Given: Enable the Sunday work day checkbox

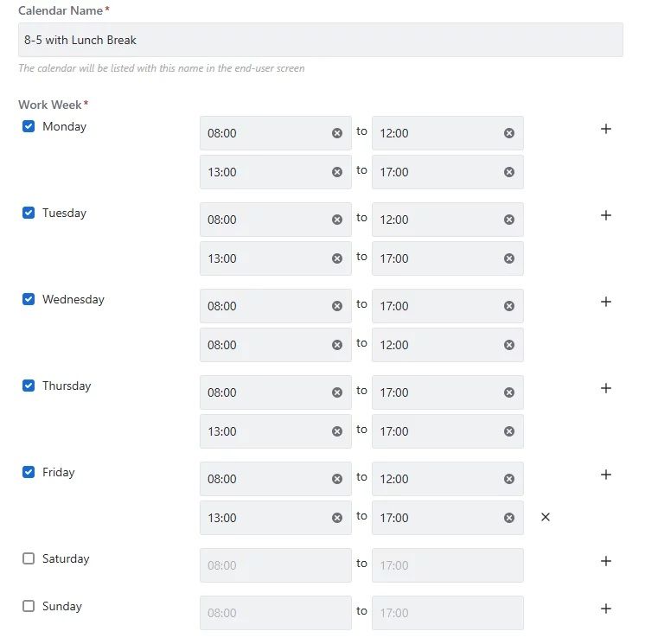Looking at the screenshot, I should tap(29, 606).
